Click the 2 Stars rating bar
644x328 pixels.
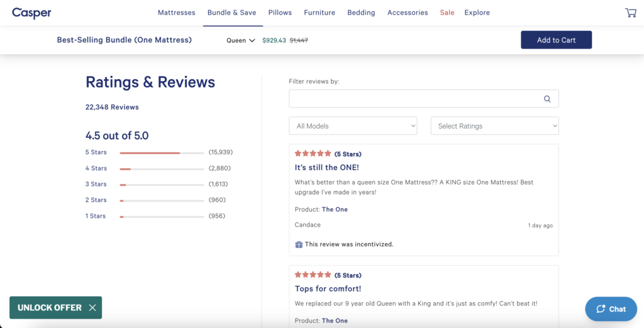(162, 201)
